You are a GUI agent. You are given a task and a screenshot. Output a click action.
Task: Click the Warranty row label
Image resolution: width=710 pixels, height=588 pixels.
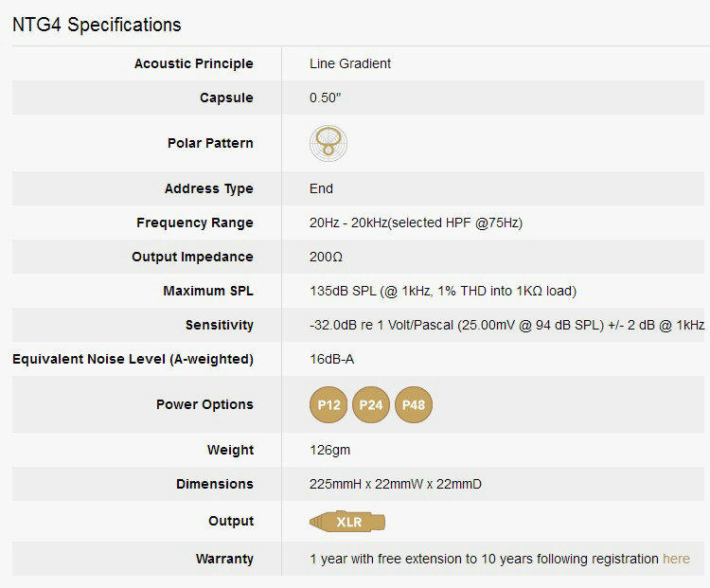point(224,559)
